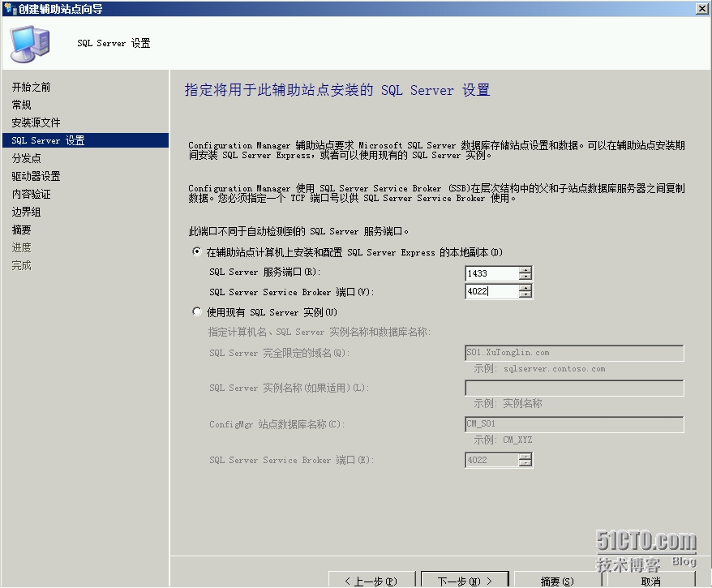Go to 开始之前 step in sidebar
This screenshot has width=712, height=588.
pyautogui.click(x=32, y=87)
